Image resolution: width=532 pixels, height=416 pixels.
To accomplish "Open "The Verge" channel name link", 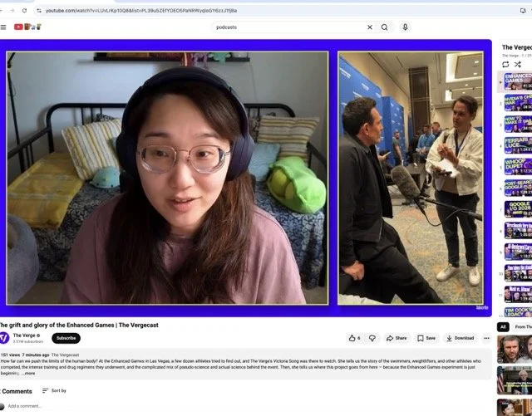I will 24,335.
